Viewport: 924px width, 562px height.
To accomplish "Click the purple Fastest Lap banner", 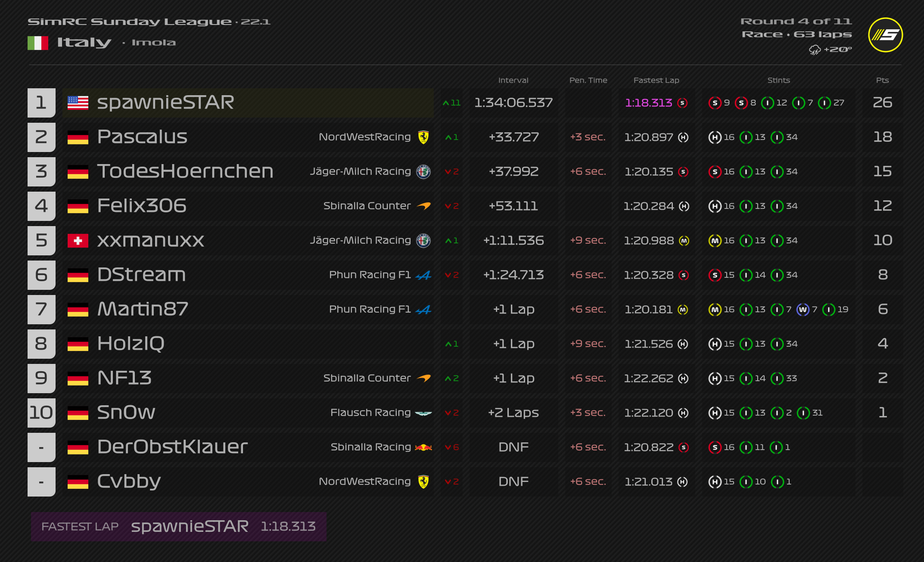I will (x=178, y=526).
